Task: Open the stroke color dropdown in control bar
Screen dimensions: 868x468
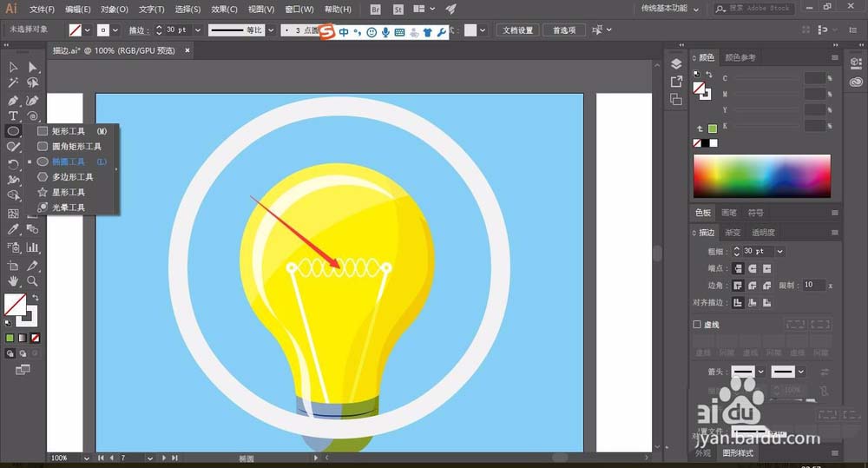Action: pyautogui.click(x=115, y=30)
